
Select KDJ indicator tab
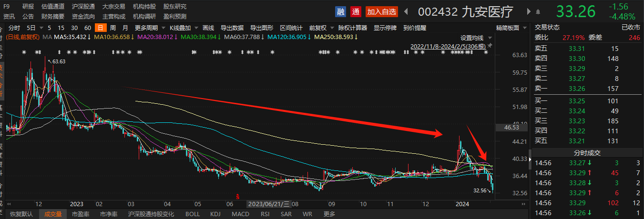(215, 214)
